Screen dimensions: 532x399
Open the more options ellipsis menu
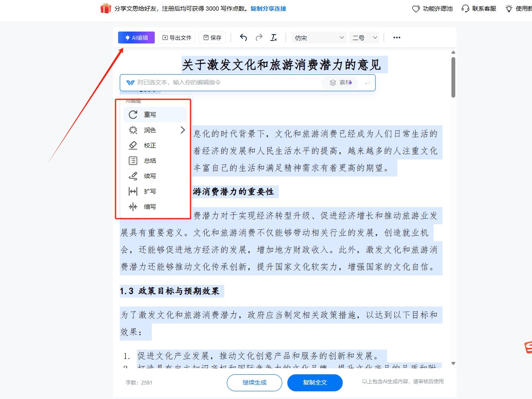(396, 38)
